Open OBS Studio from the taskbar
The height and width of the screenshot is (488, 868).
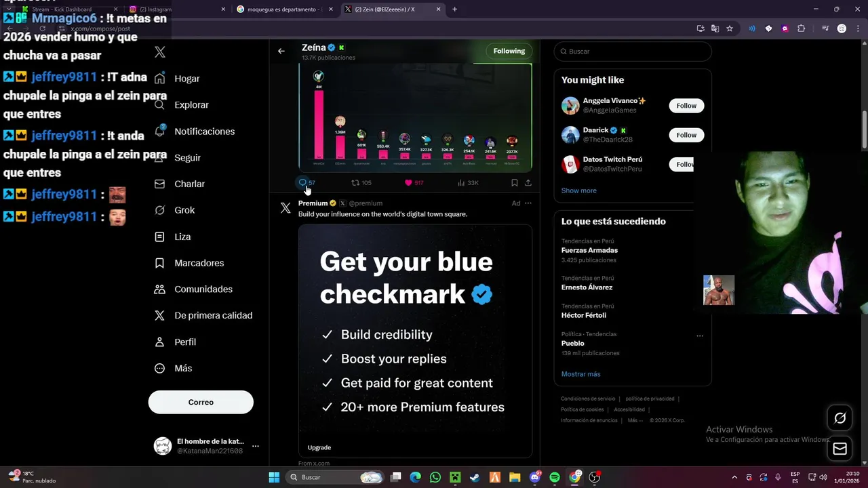(595, 477)
